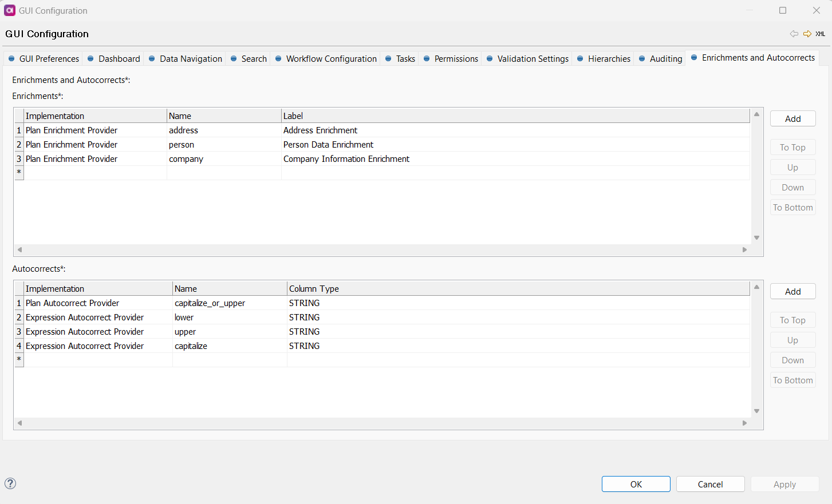Click the back navigation arrow icon

[794, 34]
